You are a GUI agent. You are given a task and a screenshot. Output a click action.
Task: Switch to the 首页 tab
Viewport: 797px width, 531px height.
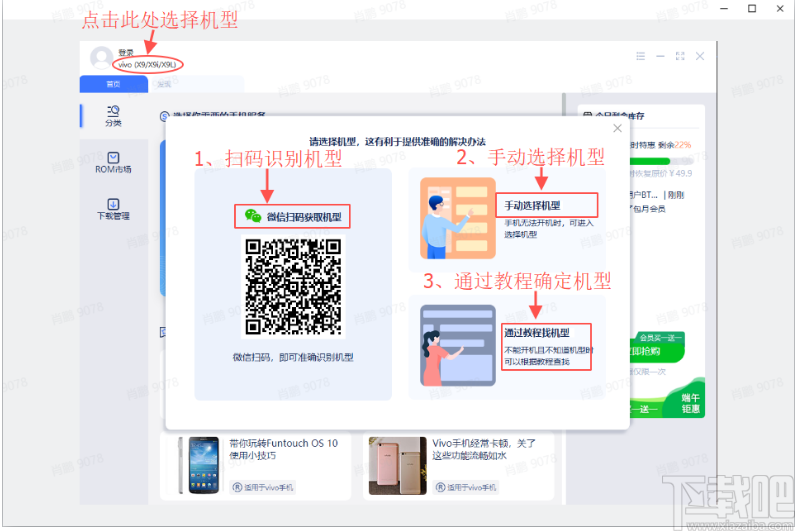pos(113,84)
